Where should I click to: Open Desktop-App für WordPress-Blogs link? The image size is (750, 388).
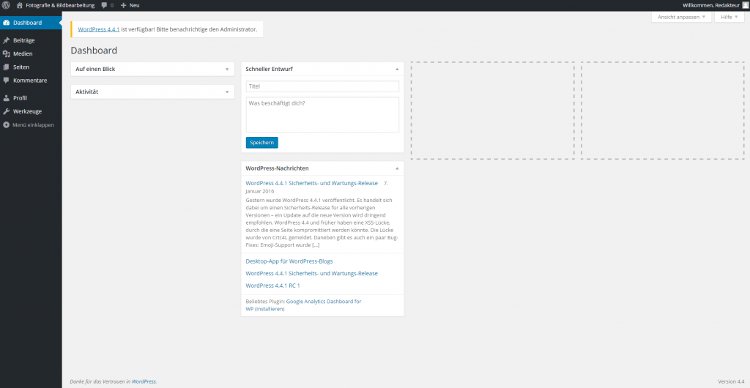289,261
